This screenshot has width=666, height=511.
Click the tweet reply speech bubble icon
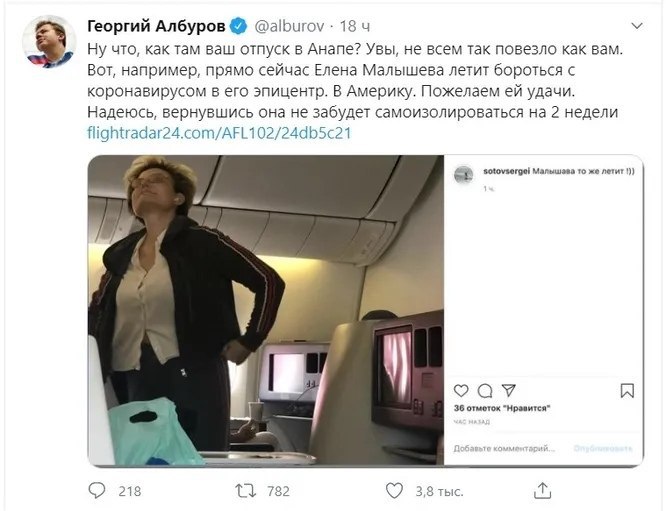(x=97, y=491)
